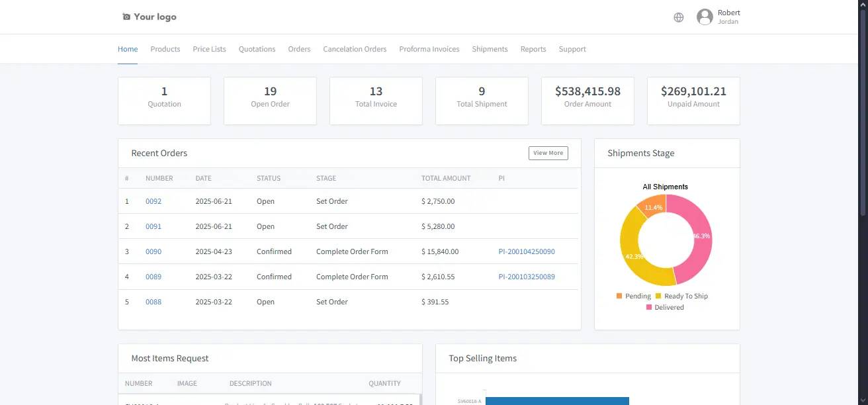Open the language globe icon
The height and width of the screenshot is (405, 868).
[678, 17]
